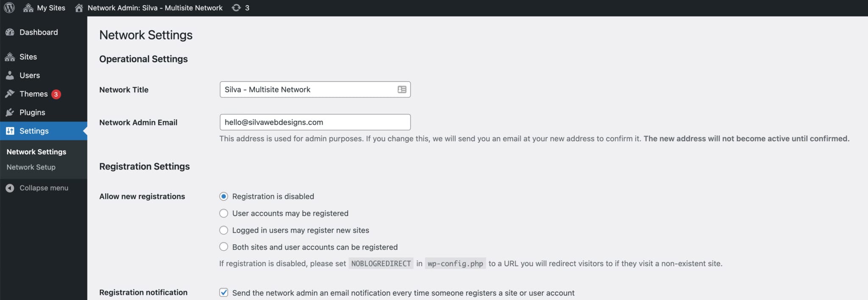Open the WordPress logo menu
This screenshot has height=300, width=868.
(9, 8)
